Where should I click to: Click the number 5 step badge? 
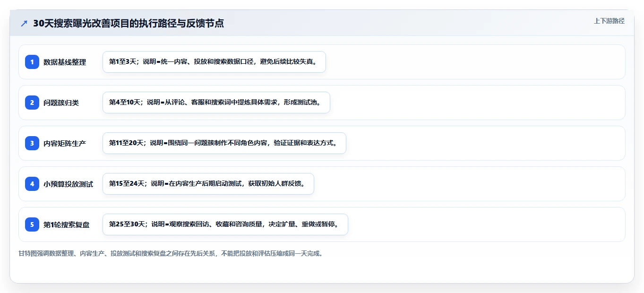pyautogui.click(x=32, y=224)
